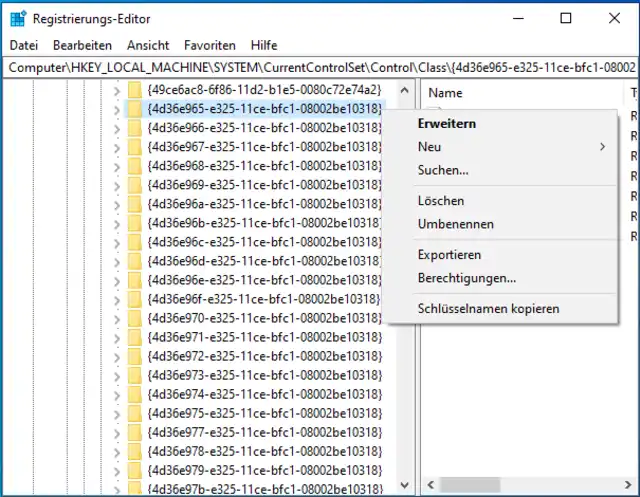
Task: Select the {4d36e96f-e325-11ce-bfc1-08002be10318} key label
Action: coord(264,300)
